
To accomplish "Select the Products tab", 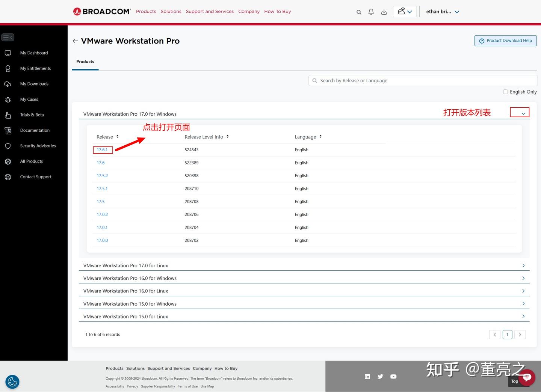I will click(x=85, y=62).
